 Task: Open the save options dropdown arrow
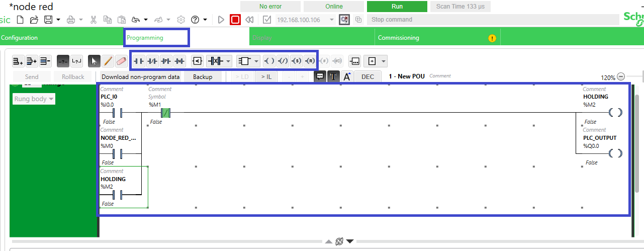coord(58,20)
